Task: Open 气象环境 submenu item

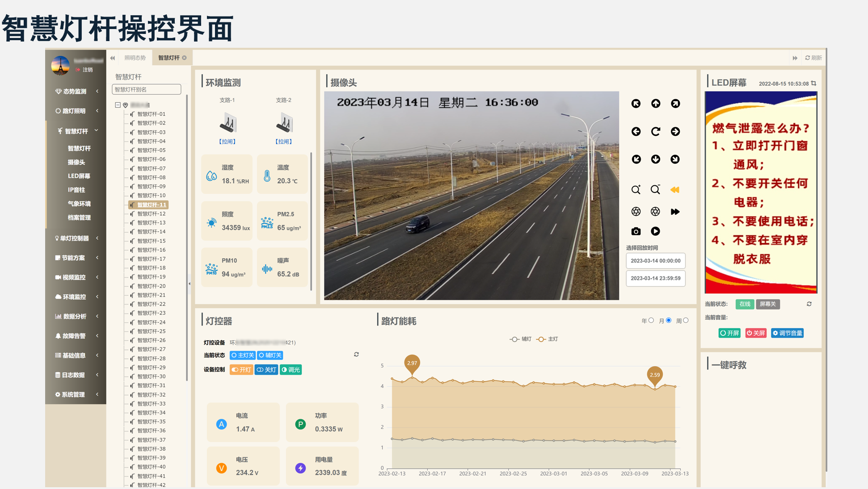Action: click(79, 204)
